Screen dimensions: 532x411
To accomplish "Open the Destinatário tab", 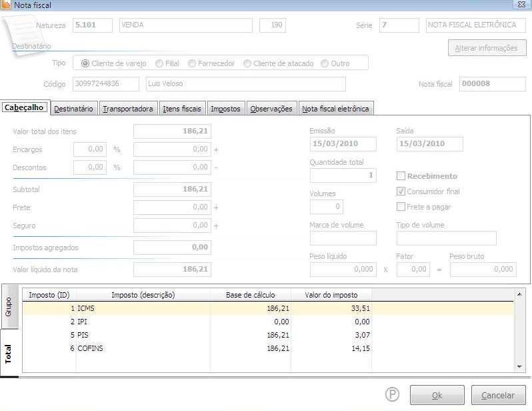I will (x=74, y=109).
